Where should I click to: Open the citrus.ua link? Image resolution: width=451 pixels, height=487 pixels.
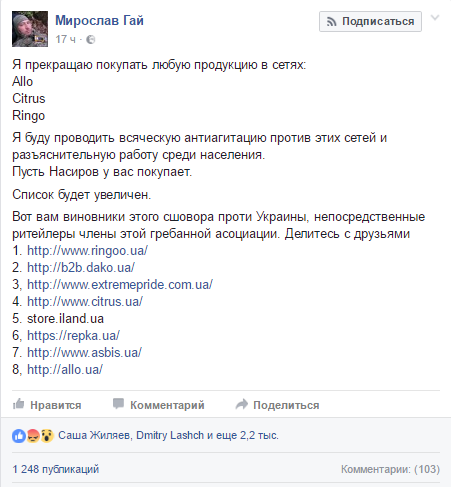click(x=85, y=302)
